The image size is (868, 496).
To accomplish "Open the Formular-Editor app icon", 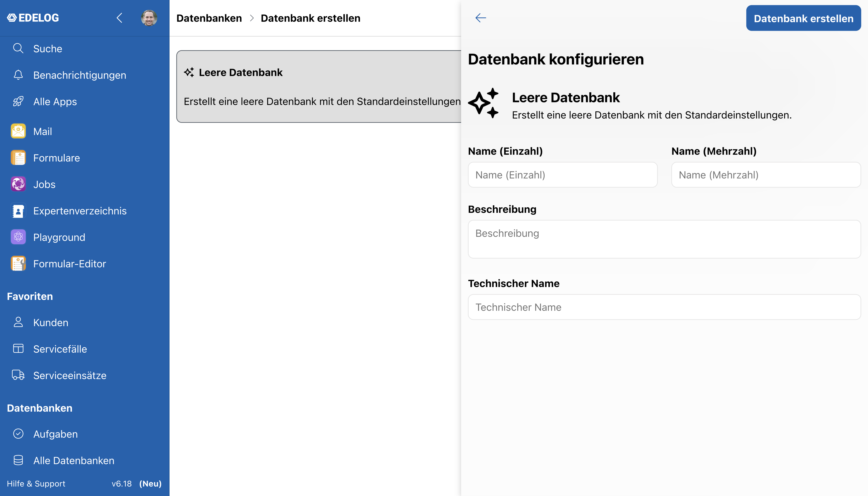I will pos(18,264).
